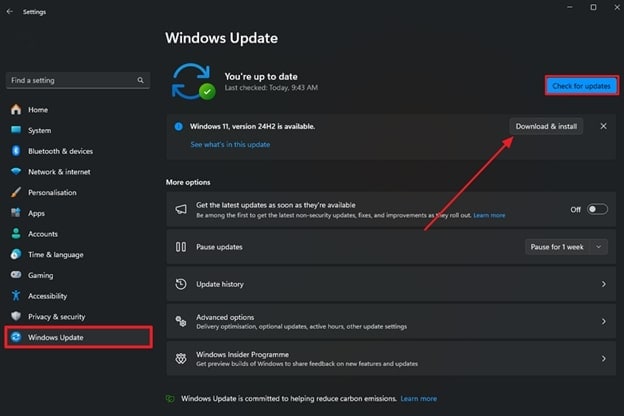Open Accounts settings
The height and width of the screenshot is (416, 624).
[x=78, y=234]
